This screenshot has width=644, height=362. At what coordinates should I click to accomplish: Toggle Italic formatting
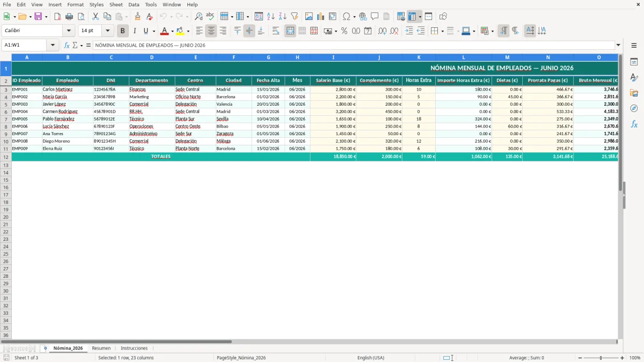(135, 31)
